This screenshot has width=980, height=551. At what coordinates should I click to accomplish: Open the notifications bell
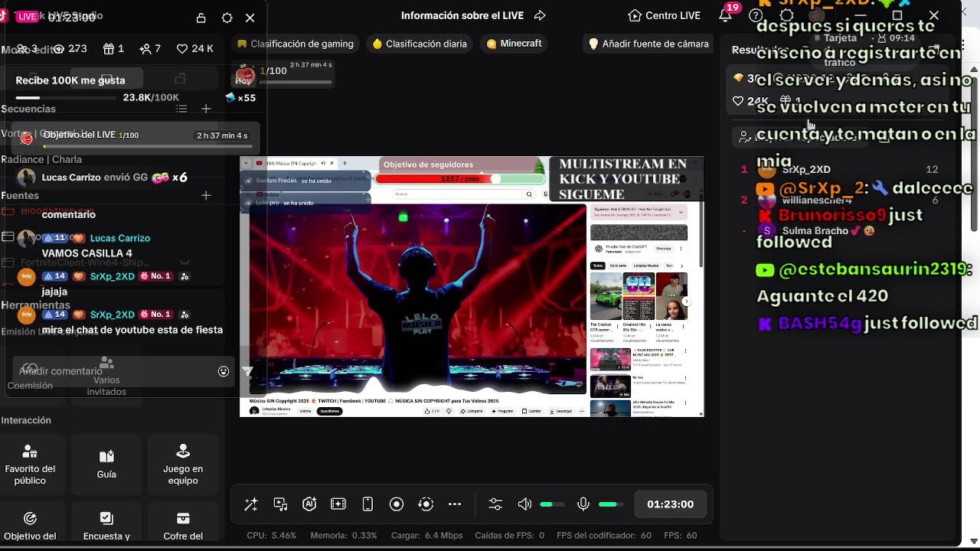pos(725,15)
